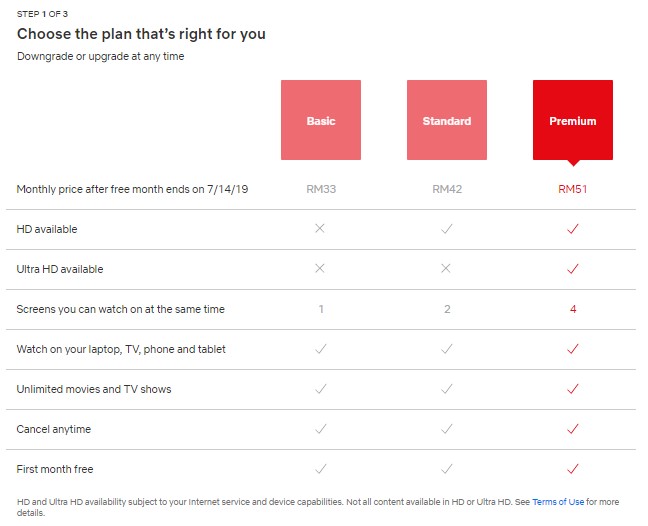
Task: Click the RM51 Premium monthly price
Action: pyautogui.click(x=573, y=189)
